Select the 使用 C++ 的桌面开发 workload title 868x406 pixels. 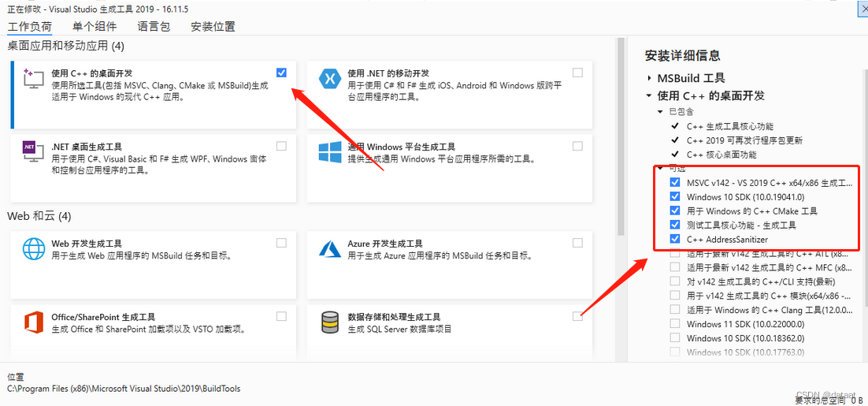pyautogui.click(x=92, y=73)
